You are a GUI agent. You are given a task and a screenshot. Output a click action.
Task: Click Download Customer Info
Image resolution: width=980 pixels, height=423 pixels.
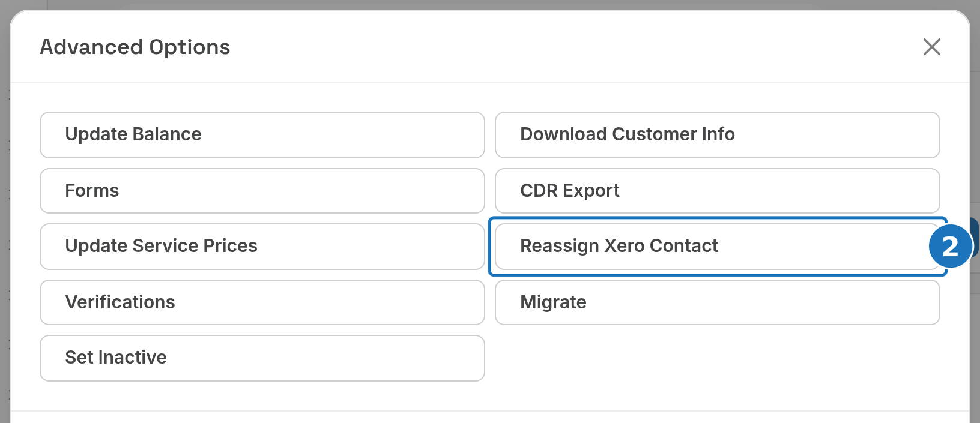coord(718,135)
